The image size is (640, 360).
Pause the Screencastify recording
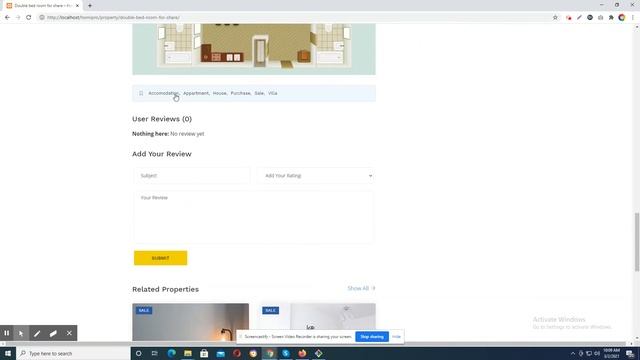click(7, 333)
